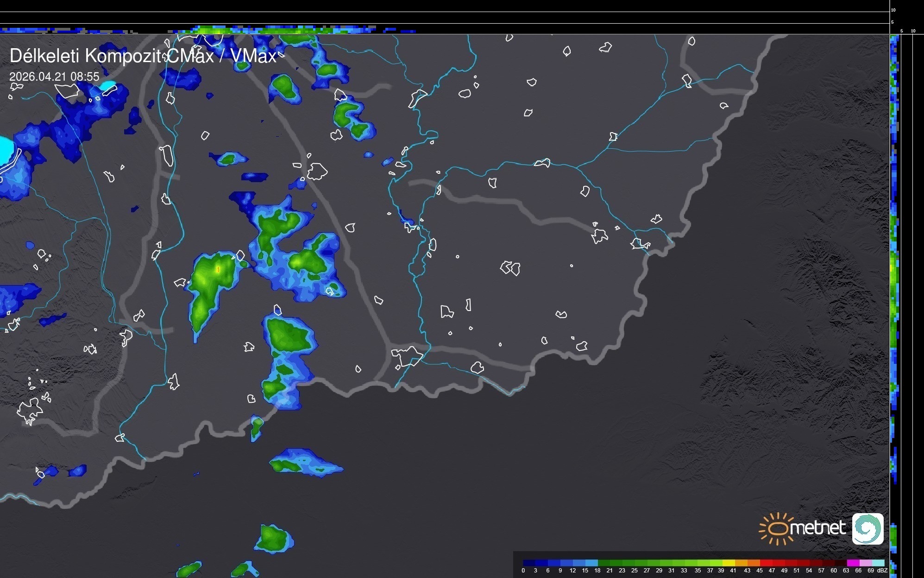Click the Délkeleti Kompozit CMax / VMax title
924x578 pixels.
pos(143,56)
